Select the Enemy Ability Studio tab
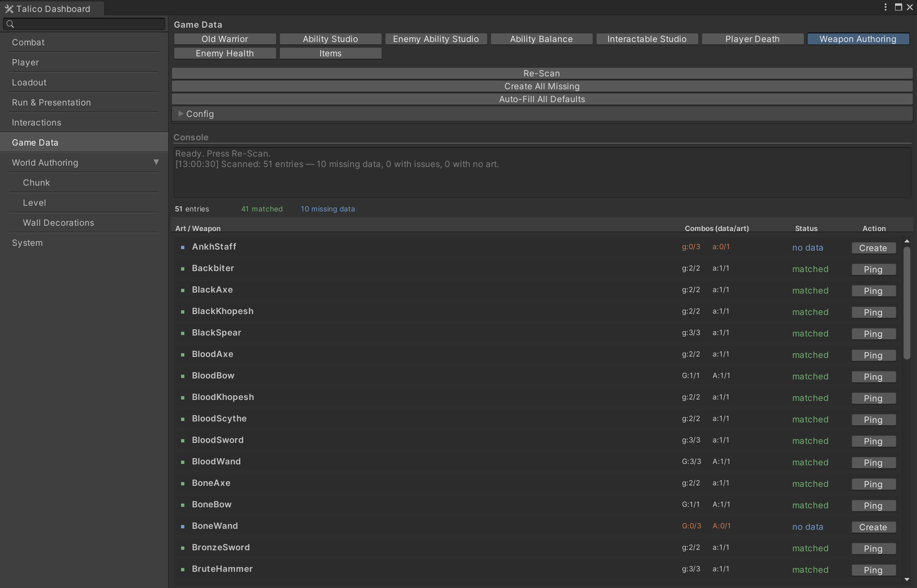The image size is (917, 588). pyautogui.click(x=436, y=39)
